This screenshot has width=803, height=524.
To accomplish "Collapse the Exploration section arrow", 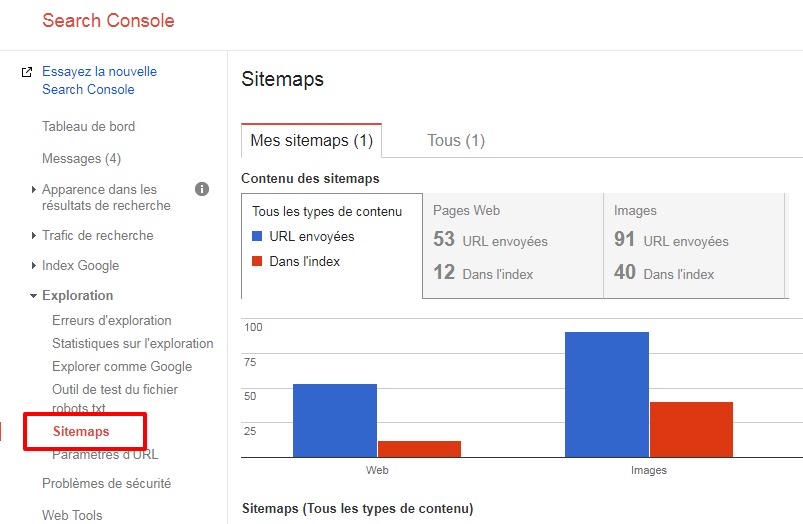I will pos(33,296).
